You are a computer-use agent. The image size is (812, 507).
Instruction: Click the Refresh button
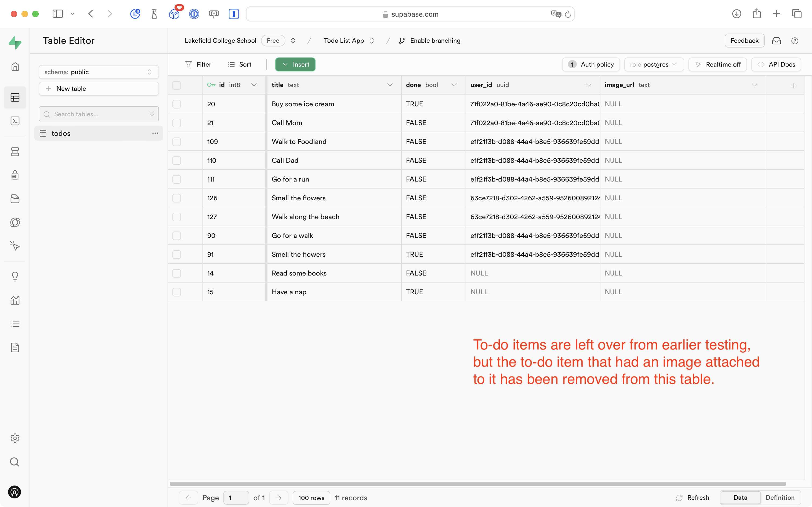tap(693, 498)
